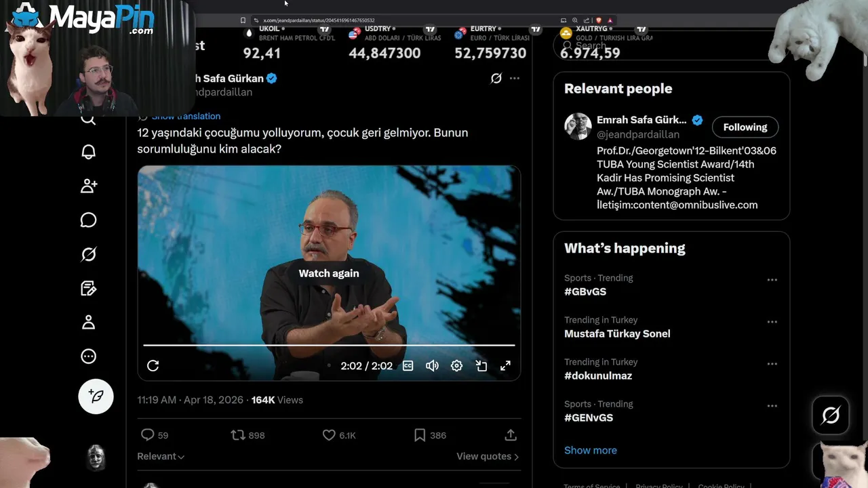Open more options for Mustafa Türkay Sonel trend

(x=772, y=322)
